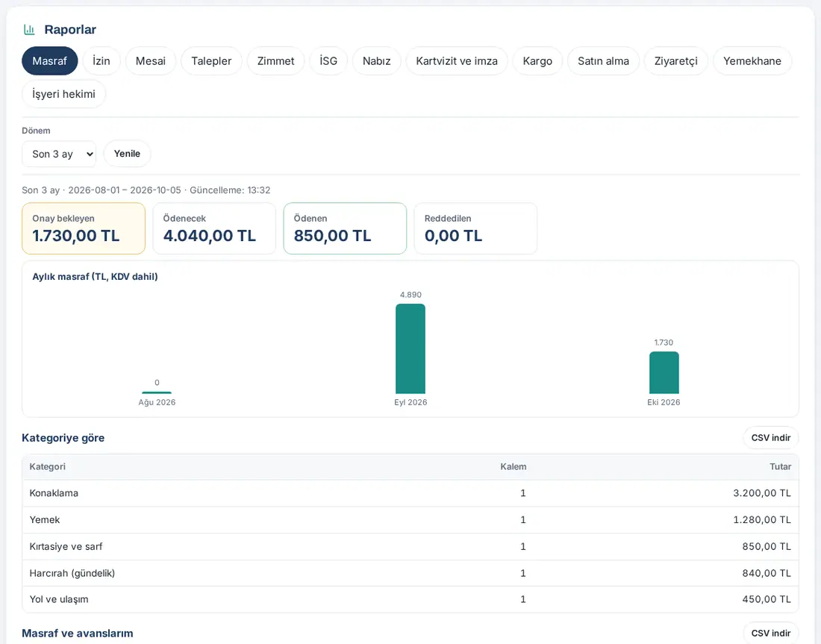This screenshot has height=644, width=821.
Task: Click the 450,00 TL amount
Action: [767, 599]
